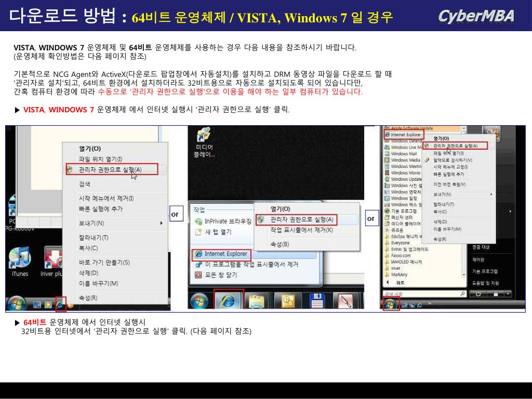Screen dimensions: 532x399
Task: Click the media player quick launch icon in left screenshot
Action: coord(48,304)
